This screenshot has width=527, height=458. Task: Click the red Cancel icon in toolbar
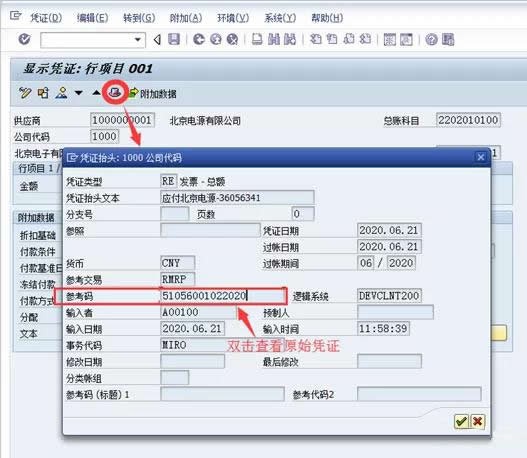point(232,39)
